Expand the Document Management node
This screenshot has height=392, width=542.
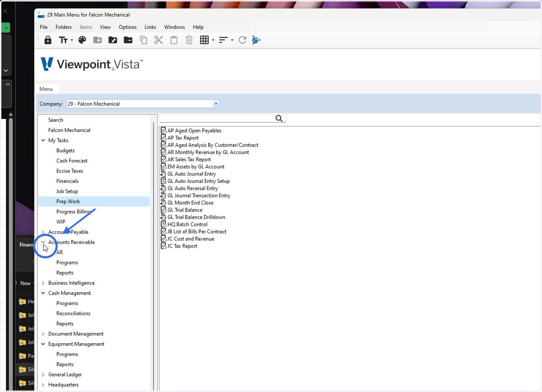pyautogui.click(x=43, y=334)
